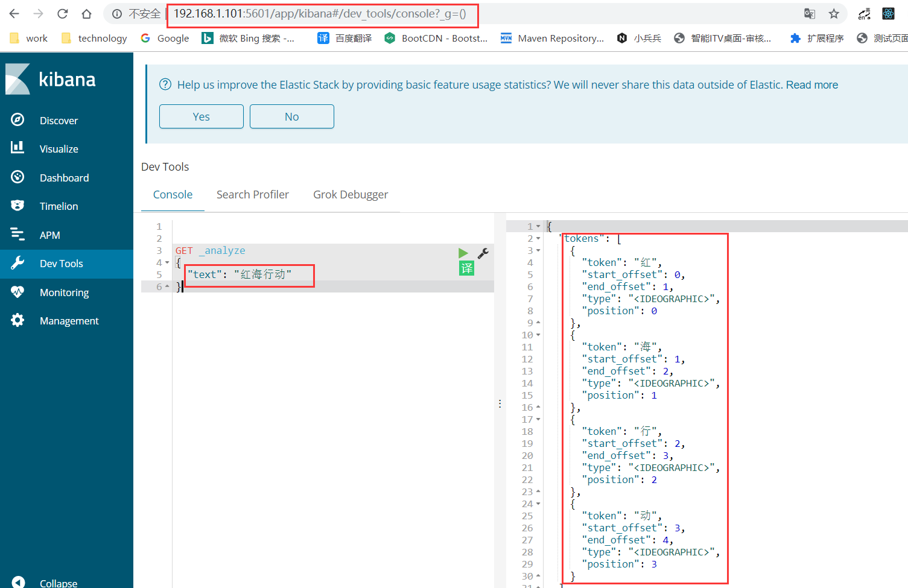Click Yes to share usage statistics
The width and height of the screenshot is (908, 588).
(202, 116)
